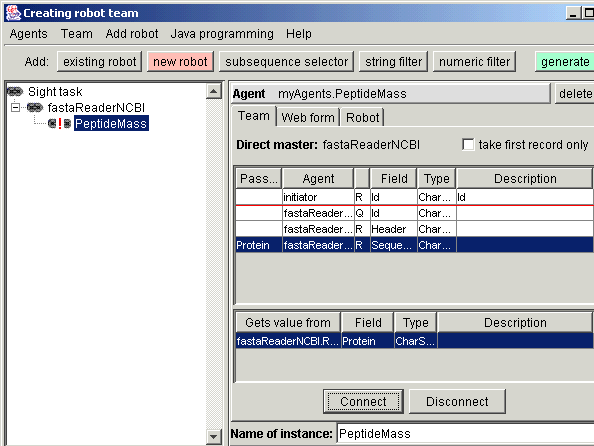This screenshot has width=594, height=446.
Task: Click the Sight task root icon
Action: pos(15,92)
